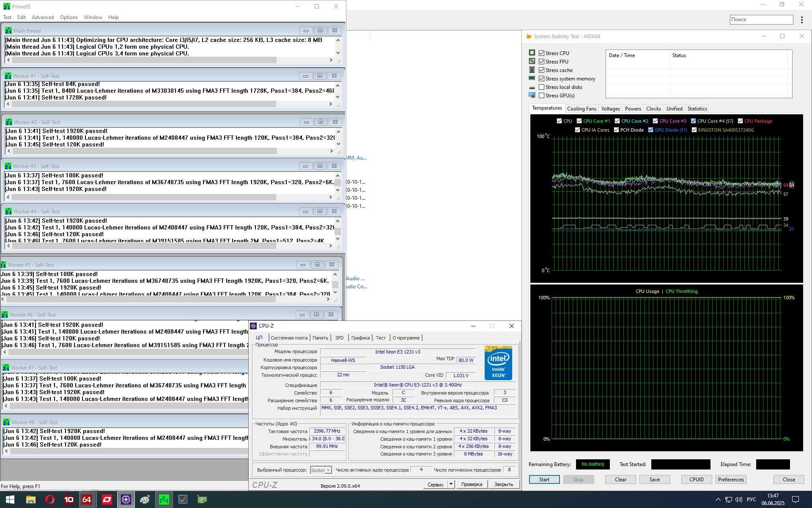Click Save button in AIDA64

click(x=654, y=480)
